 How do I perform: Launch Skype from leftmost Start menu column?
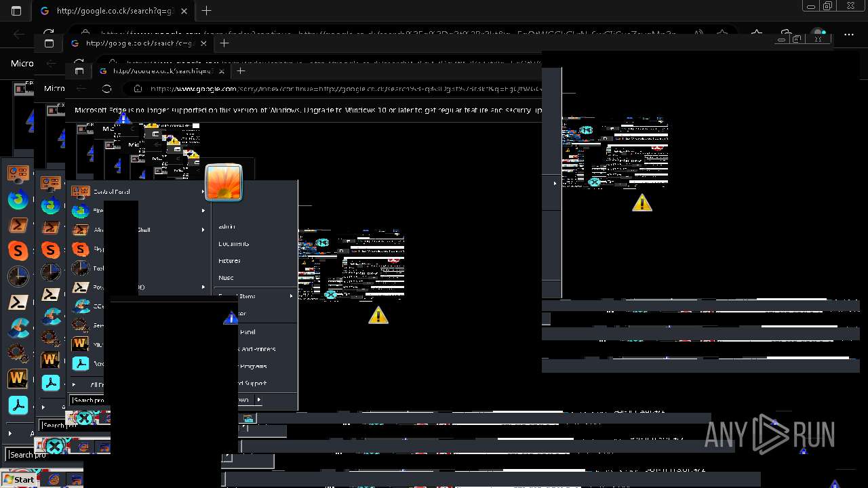pyautogui.click(x=18, y=251)
